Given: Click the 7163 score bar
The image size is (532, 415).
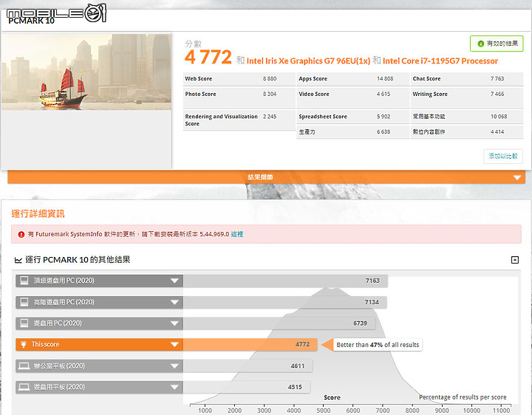Looking at the screenshot, I should (x=285, y=281).
